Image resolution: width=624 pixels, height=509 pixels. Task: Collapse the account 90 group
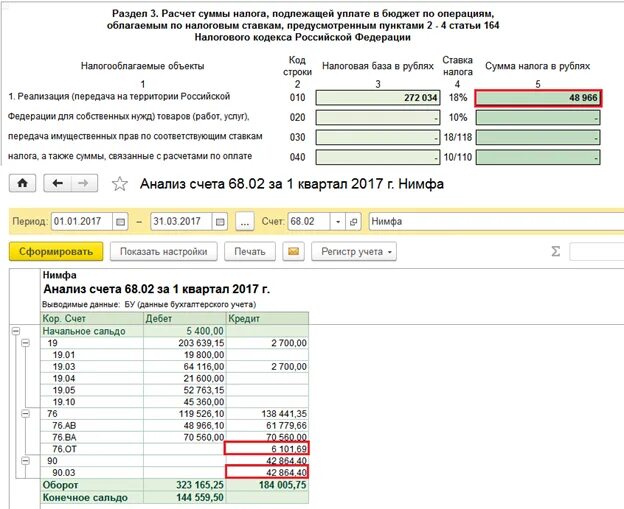(x=25, y=461)
